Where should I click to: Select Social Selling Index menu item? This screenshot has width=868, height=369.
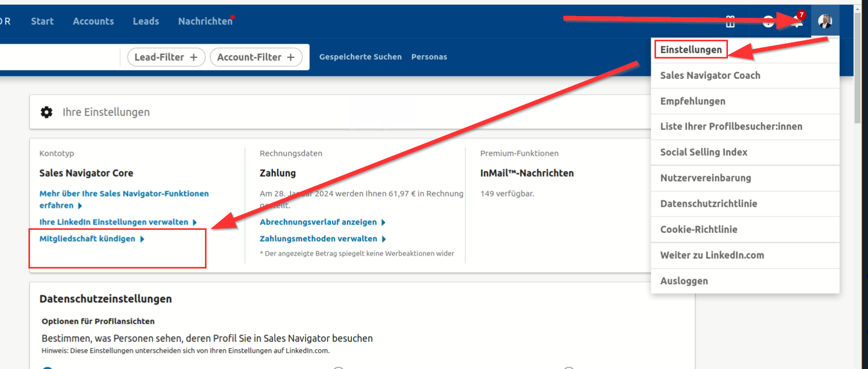[x=745, y=153]
